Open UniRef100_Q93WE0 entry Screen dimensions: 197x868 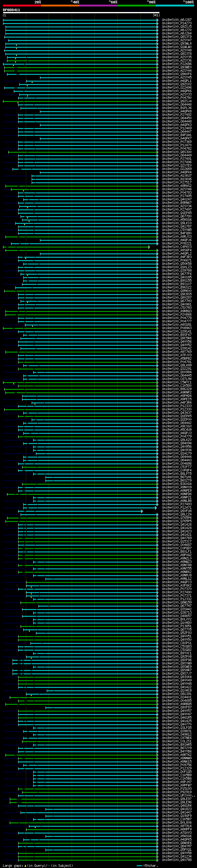click(x=177, y=67)
